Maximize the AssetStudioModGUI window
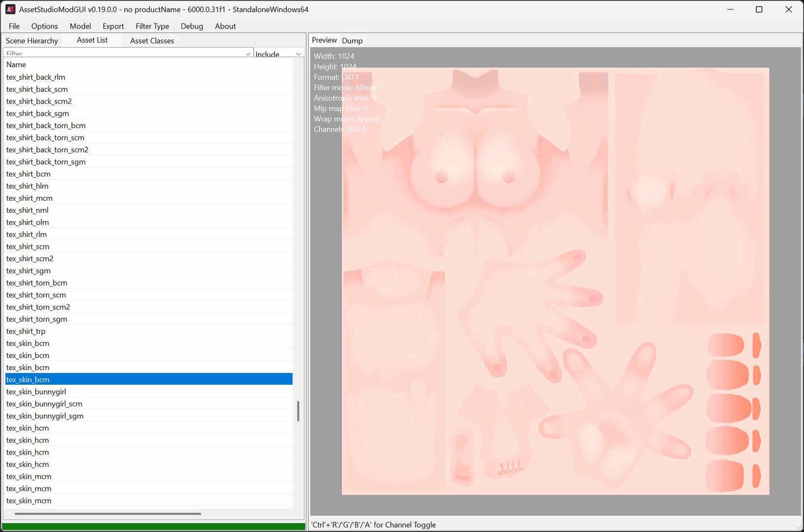 point(759,9)
